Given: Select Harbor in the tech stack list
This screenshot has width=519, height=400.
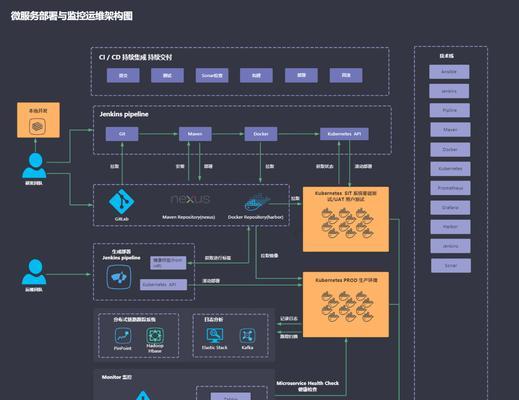Looking at the screenshot, I should 450,227.
